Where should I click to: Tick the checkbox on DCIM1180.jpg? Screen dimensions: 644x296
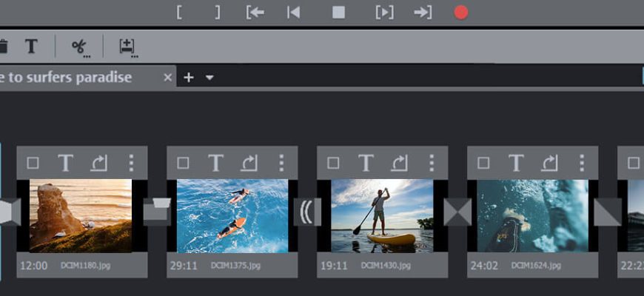33,163
